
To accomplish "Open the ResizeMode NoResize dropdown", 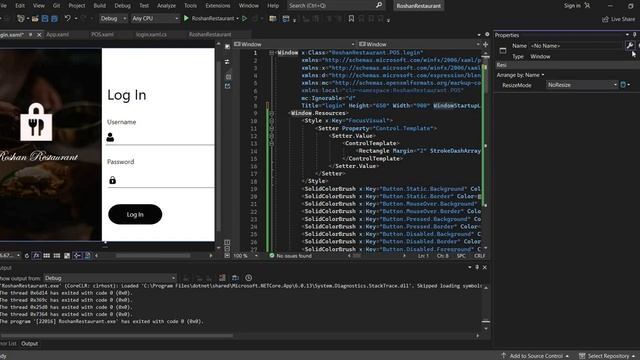I will coord(582,85).
